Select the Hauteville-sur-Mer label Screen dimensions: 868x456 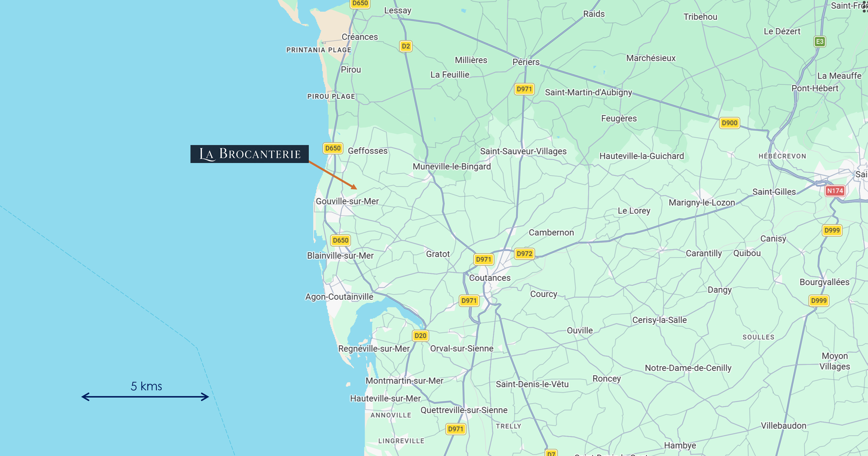(385, 398)
